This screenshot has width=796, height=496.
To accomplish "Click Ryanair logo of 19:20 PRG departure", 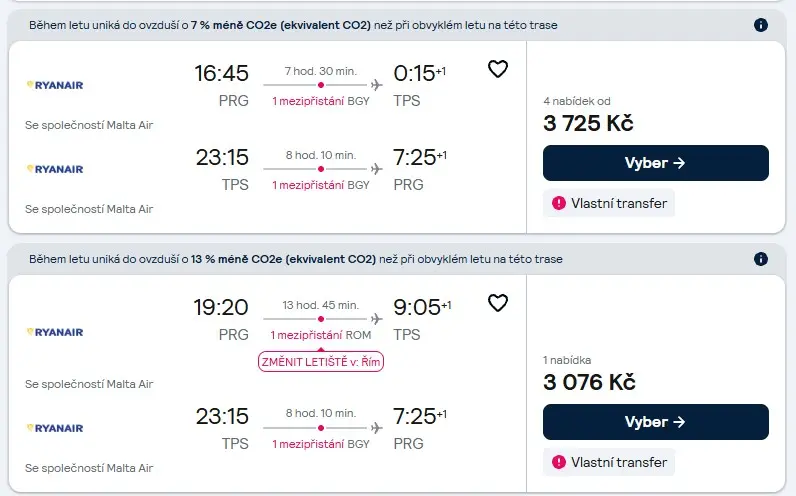I will click(x=55, y=332).
